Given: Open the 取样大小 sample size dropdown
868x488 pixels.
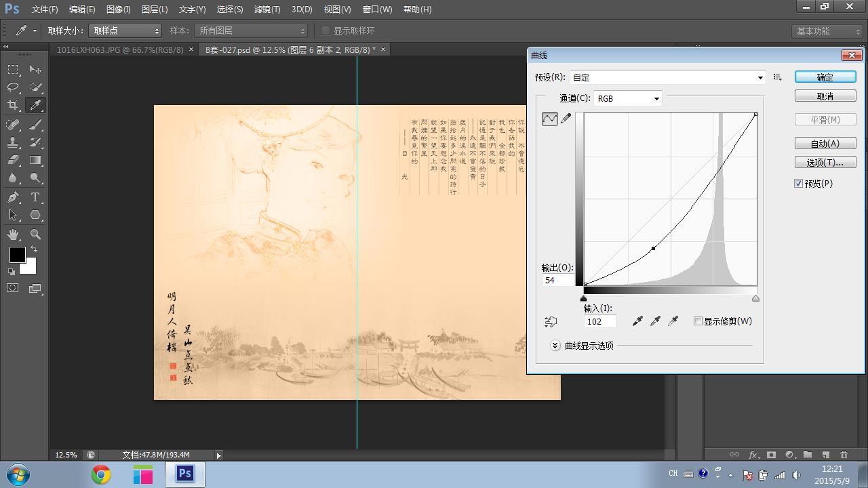Looking at the screenshot, I should (x=125, y=30).
